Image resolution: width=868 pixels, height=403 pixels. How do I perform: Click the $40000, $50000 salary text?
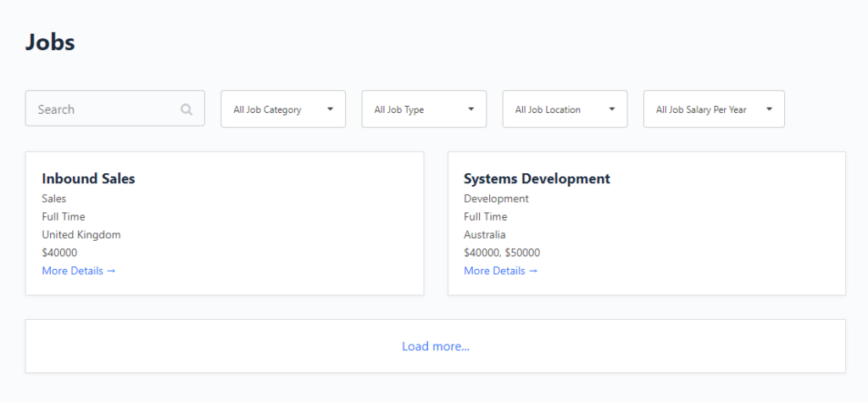(502, 253)
